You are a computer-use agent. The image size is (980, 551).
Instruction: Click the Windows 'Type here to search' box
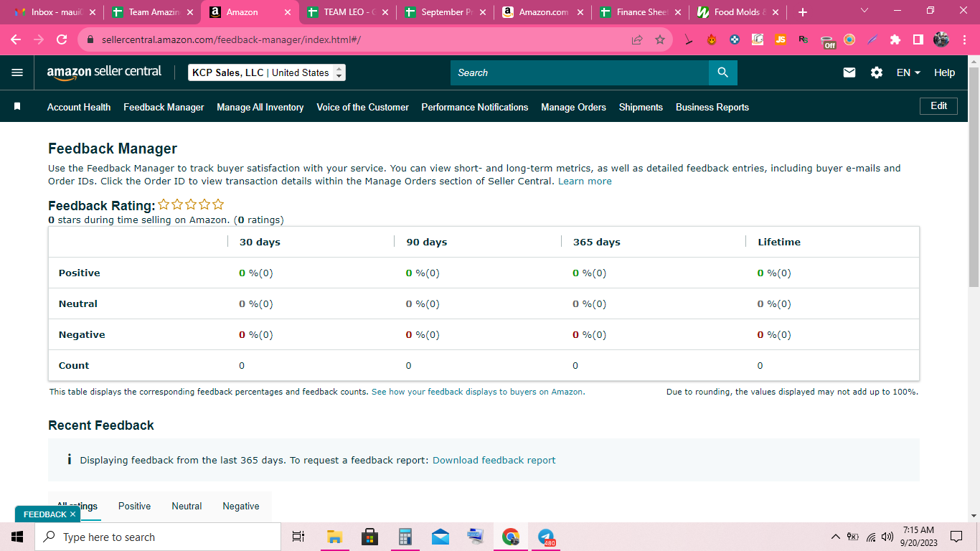coord(158,537)
